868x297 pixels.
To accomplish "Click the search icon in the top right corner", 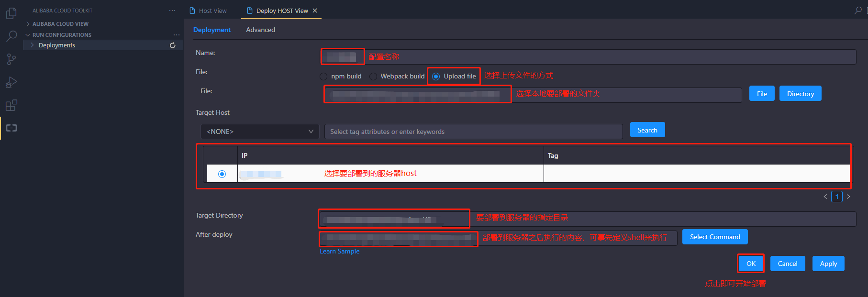I will pyautogui.click(x=858, y=11).
